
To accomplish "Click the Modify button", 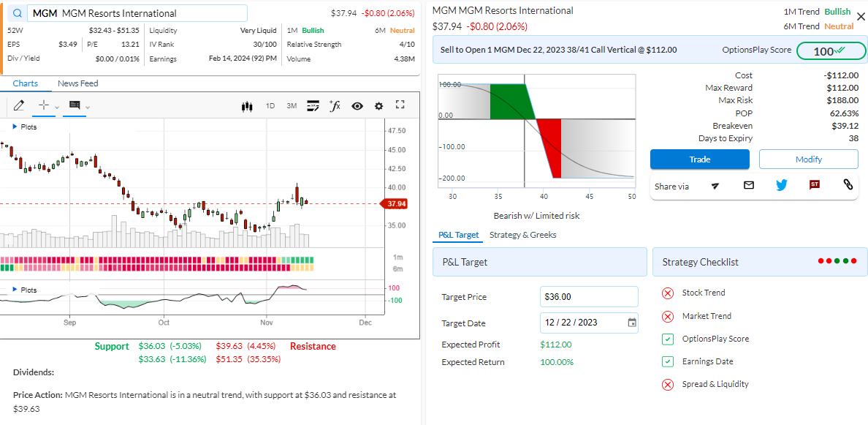I will (809, 159).
